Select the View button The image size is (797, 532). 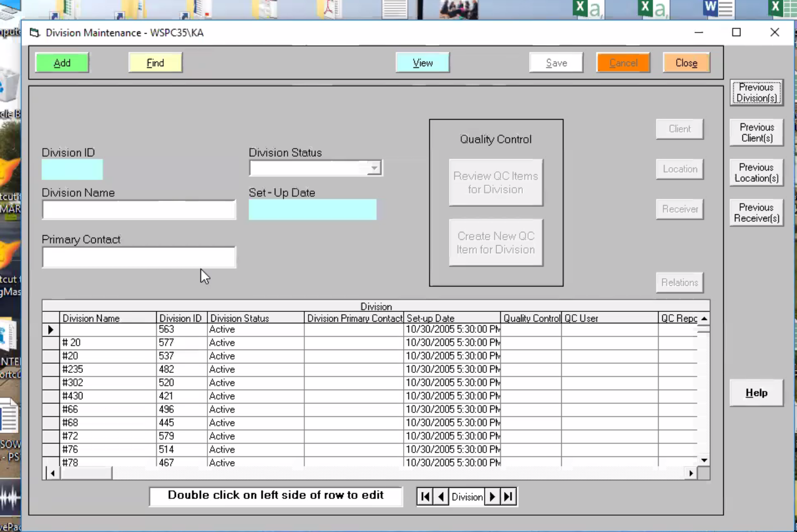point(423,63)
